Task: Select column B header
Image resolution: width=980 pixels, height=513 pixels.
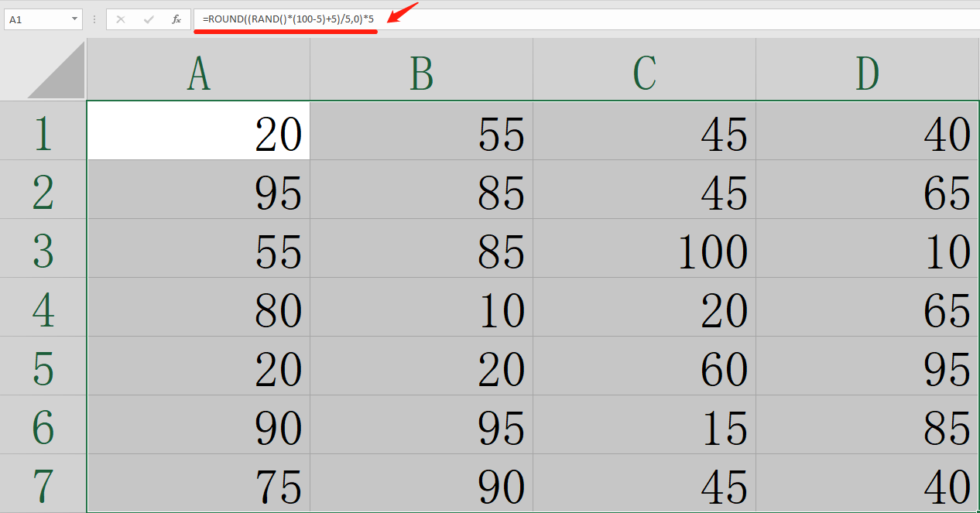Action: (422, 70)
